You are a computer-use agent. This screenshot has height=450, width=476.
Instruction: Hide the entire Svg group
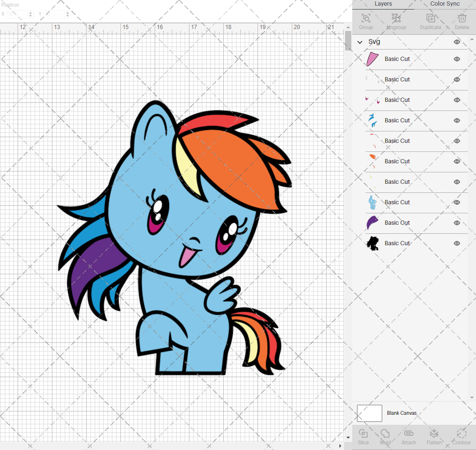(x=456, y=42)
